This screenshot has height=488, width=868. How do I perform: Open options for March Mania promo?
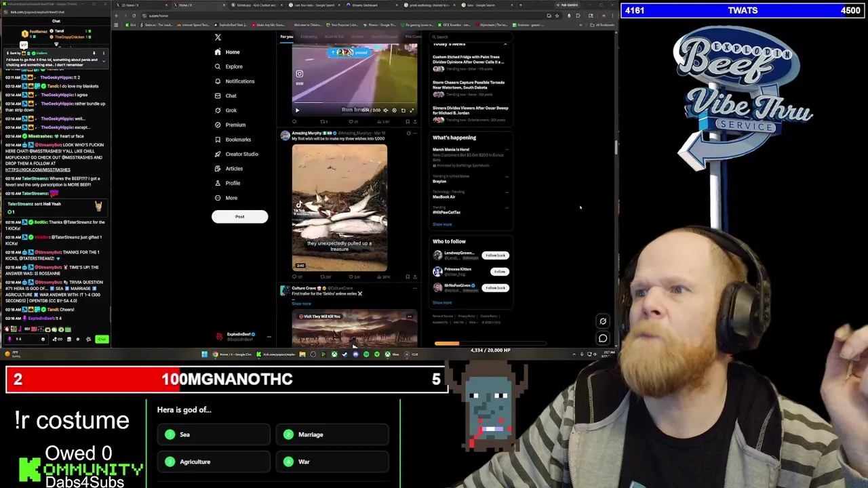506,150
